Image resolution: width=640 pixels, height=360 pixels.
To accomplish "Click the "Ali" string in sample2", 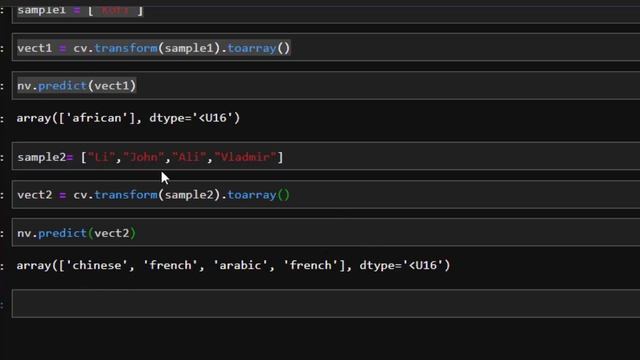I will click(x=189, y=157).
